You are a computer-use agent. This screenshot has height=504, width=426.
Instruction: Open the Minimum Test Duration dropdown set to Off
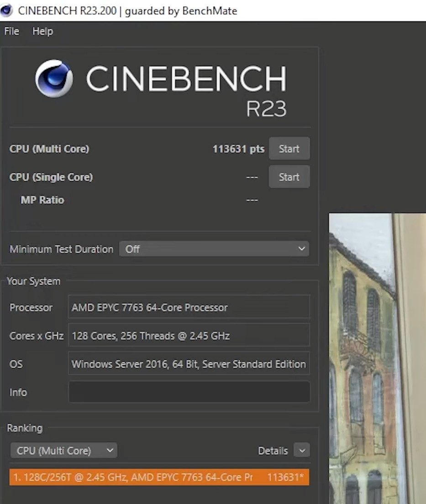[x=214, y=249]
